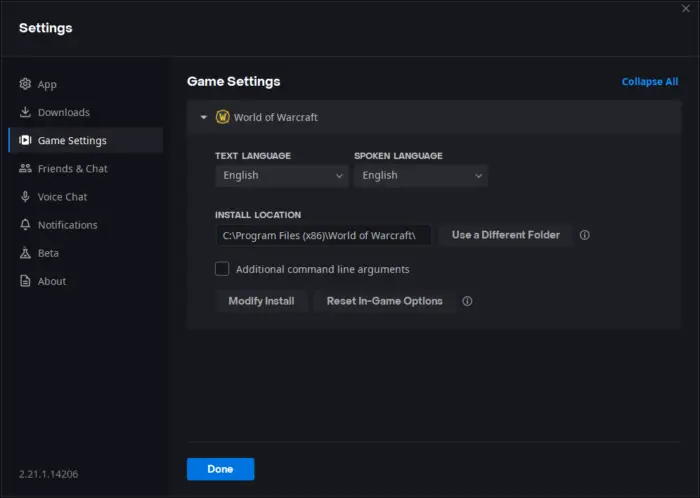Screen dimensions: 700x498
Task: Click info icon beside Reset In-Game Options
Action: coord(467,301)
